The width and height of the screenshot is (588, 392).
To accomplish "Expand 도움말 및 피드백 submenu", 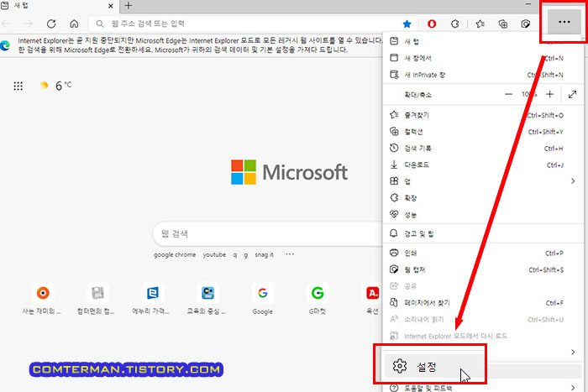I will 483,388.
